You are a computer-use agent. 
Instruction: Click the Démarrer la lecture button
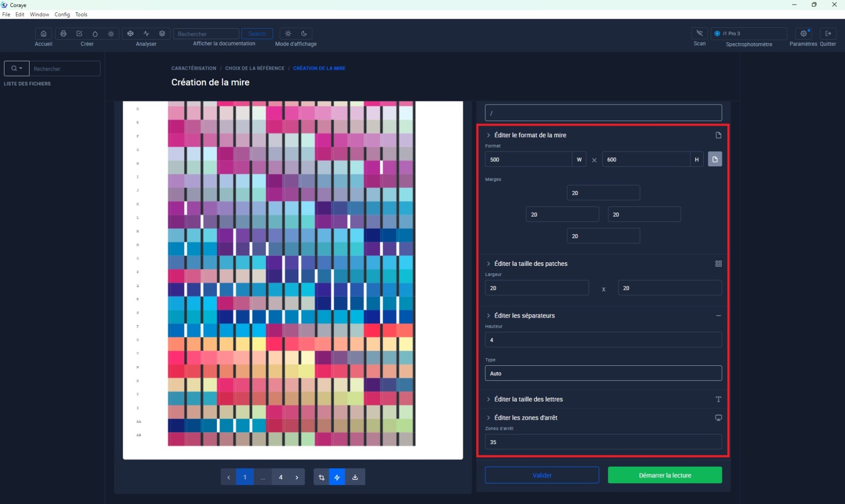[x=665, y=475]
